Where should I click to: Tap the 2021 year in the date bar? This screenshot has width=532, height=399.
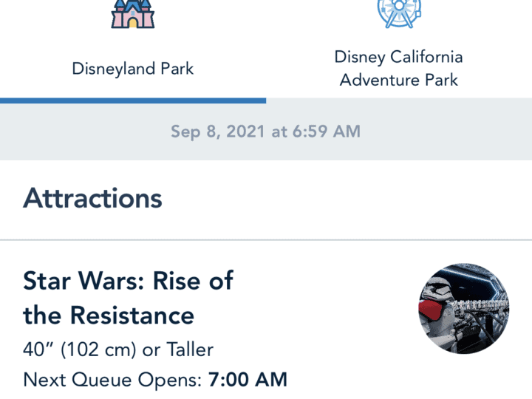click(245, 132)
